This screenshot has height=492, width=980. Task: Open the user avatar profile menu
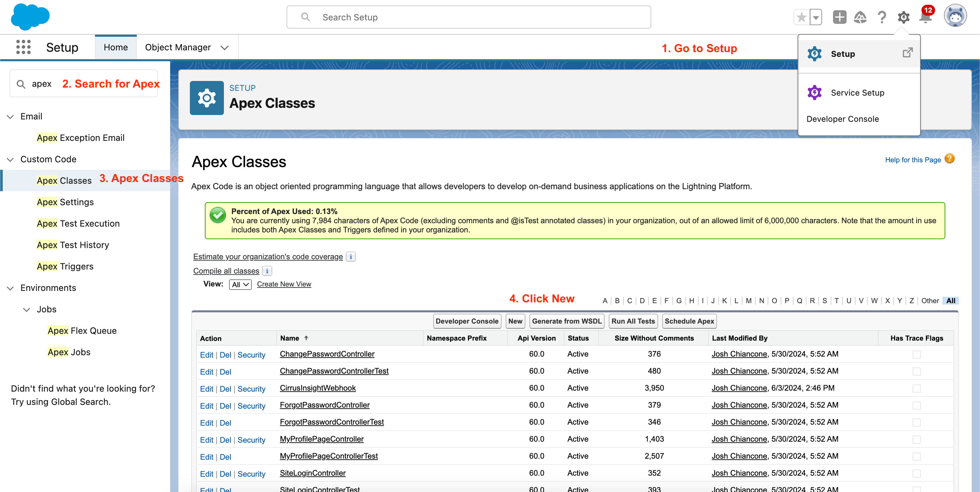[x=955, y=16]
